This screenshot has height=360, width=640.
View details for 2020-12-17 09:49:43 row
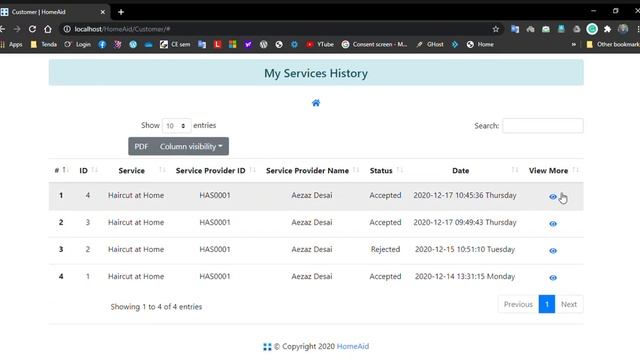tap(553, 224)
